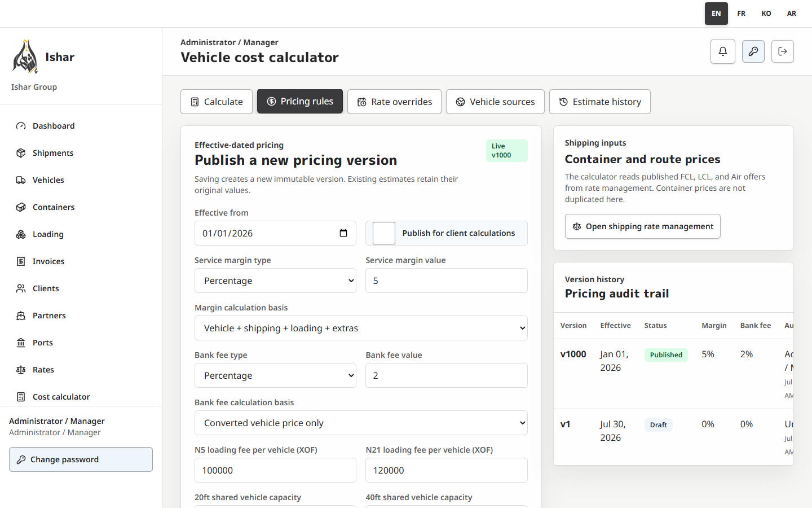Click the Ports building icon
The image size is (812, 508).
point(21,343)
